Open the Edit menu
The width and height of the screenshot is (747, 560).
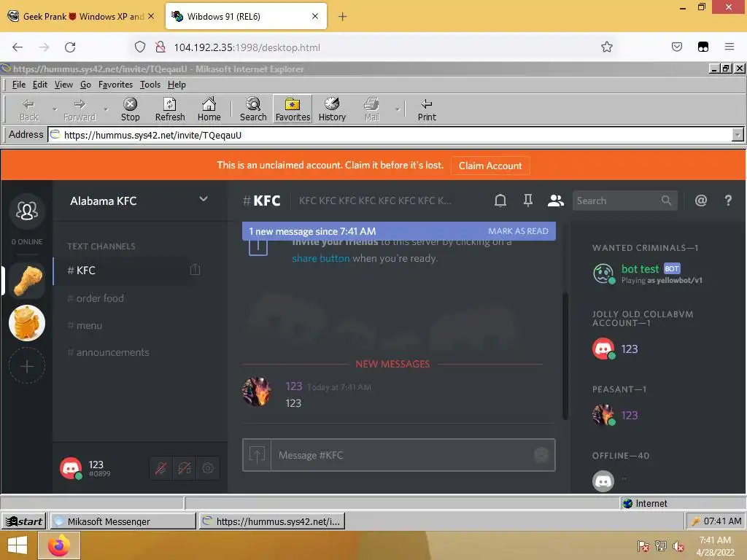[39, 85]
